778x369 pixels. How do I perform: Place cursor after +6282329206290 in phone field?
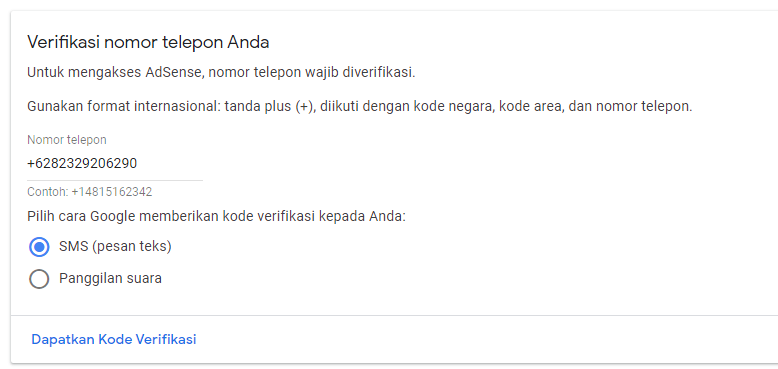[138, 163]
